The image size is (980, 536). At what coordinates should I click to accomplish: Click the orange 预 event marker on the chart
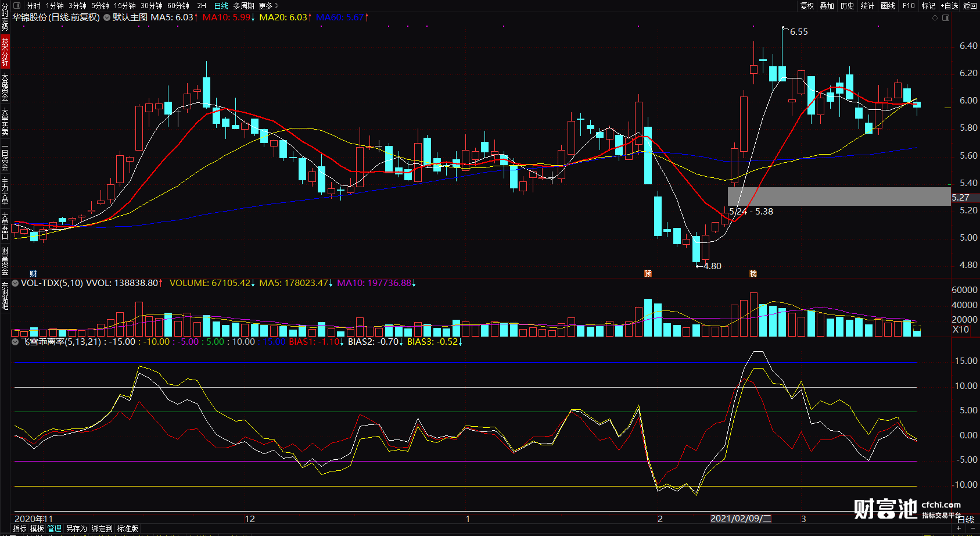click(648, 273)
